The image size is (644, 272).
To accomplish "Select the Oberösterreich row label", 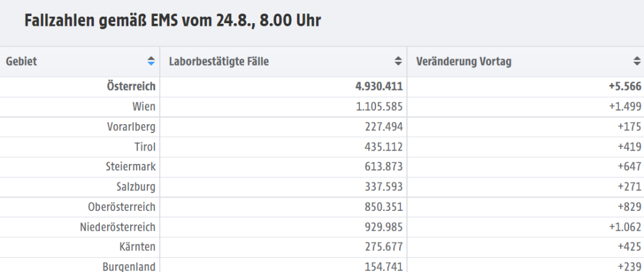I will coord(122,207).
